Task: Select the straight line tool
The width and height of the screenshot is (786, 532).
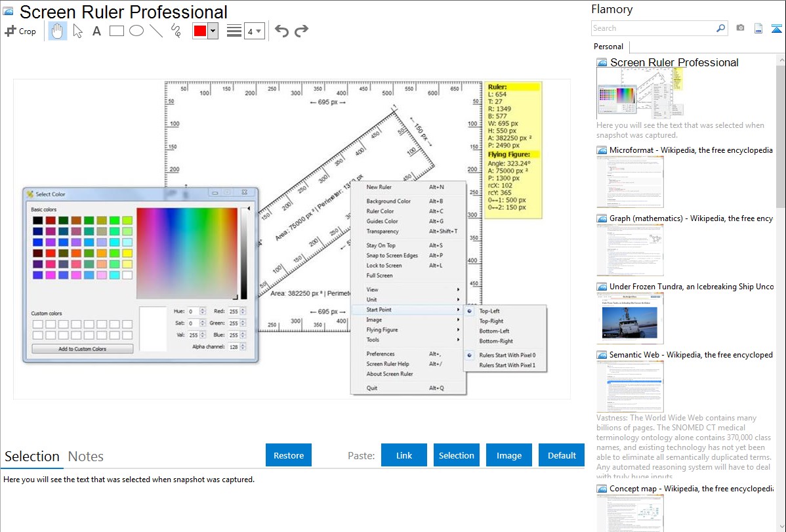Action: [156, 31]
